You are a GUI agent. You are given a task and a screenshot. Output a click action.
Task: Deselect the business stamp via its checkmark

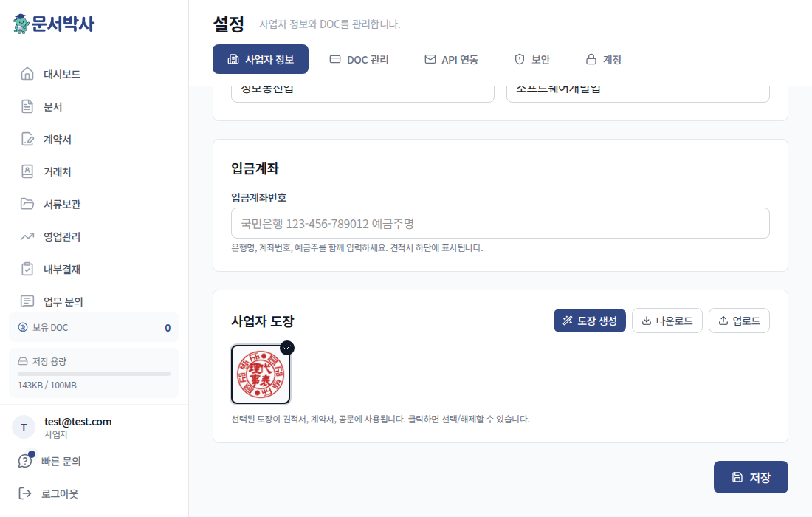[286, 347]
